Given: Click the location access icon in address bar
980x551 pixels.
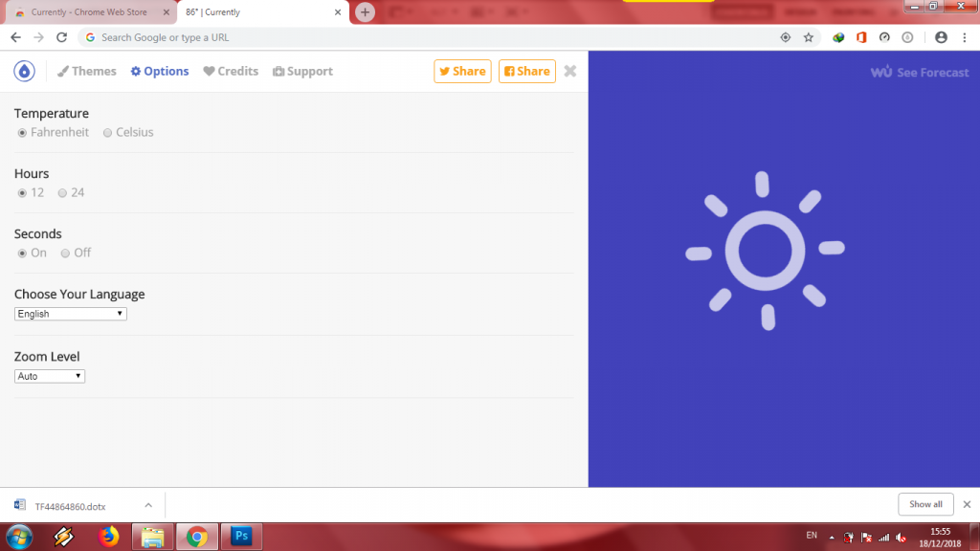Looking at the screenshot, I should pos(786,37).
